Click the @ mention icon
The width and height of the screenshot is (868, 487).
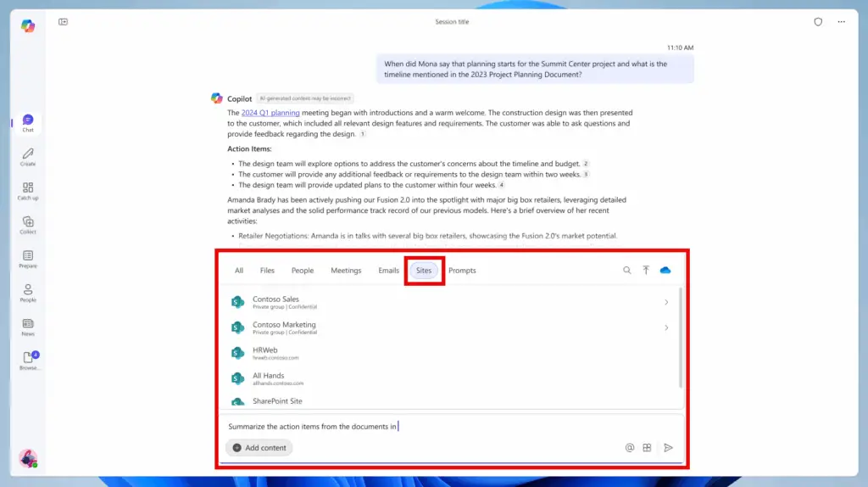point(629,448)
